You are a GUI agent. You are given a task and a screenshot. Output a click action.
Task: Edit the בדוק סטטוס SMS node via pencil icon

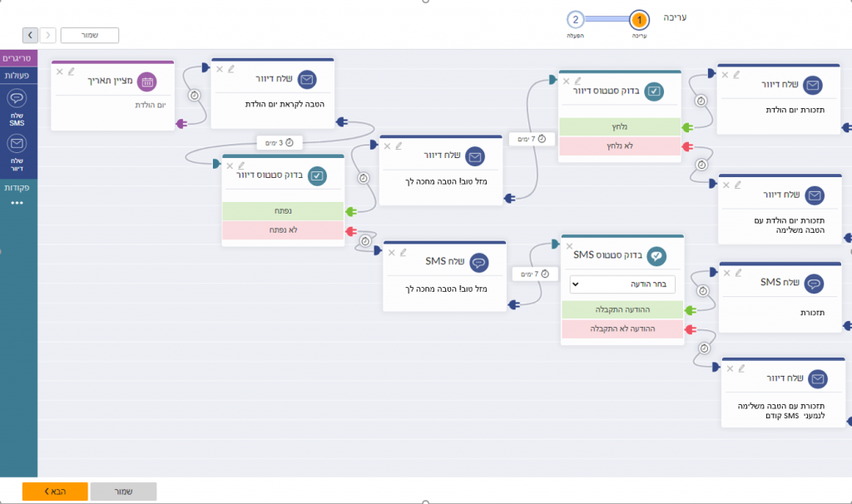click(582, 244)
